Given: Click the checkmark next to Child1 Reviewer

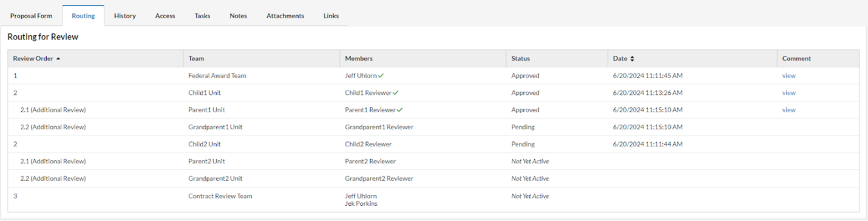Looking at the screenshot, I should coord(395,93).
